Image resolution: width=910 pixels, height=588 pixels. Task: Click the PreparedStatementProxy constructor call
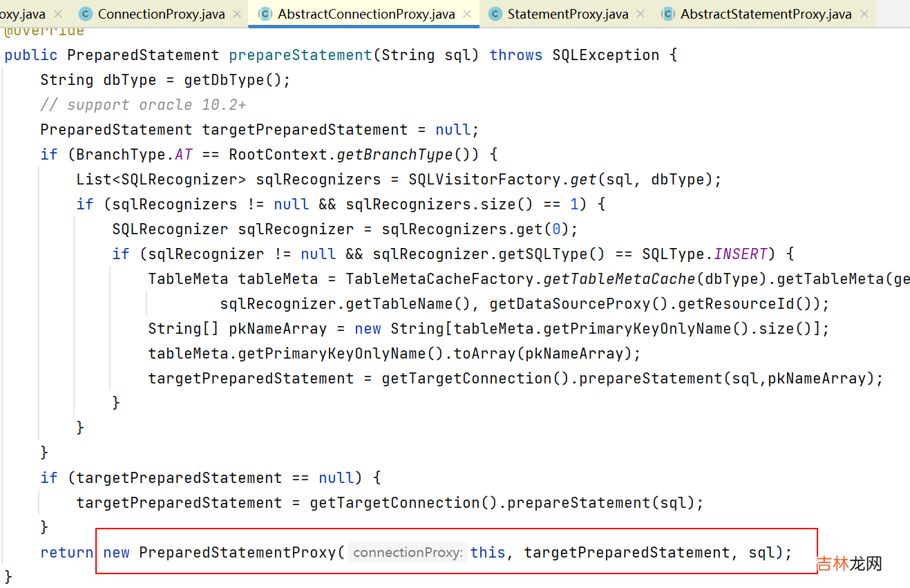click(237, 553)
